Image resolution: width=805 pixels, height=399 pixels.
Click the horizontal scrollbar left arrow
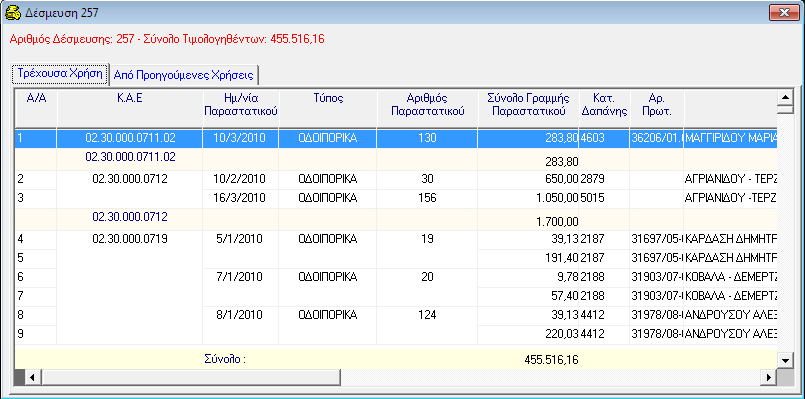(x=32, y=377)
